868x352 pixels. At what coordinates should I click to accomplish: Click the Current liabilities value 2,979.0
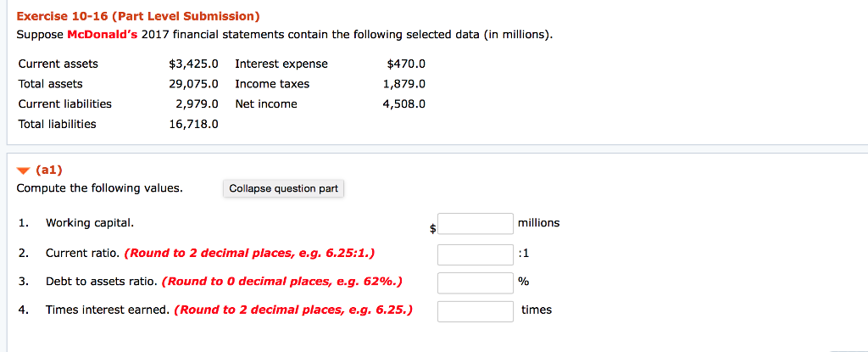(197, 103)
